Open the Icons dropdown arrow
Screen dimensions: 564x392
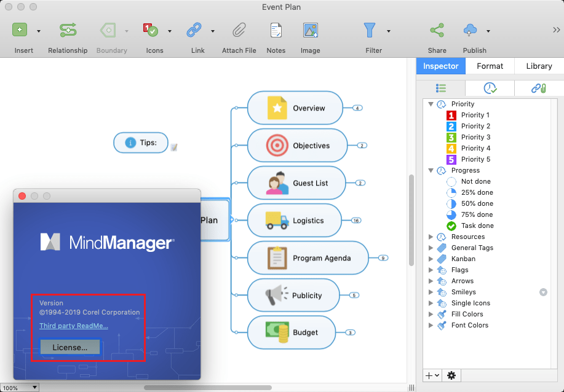tap(169, 31)
